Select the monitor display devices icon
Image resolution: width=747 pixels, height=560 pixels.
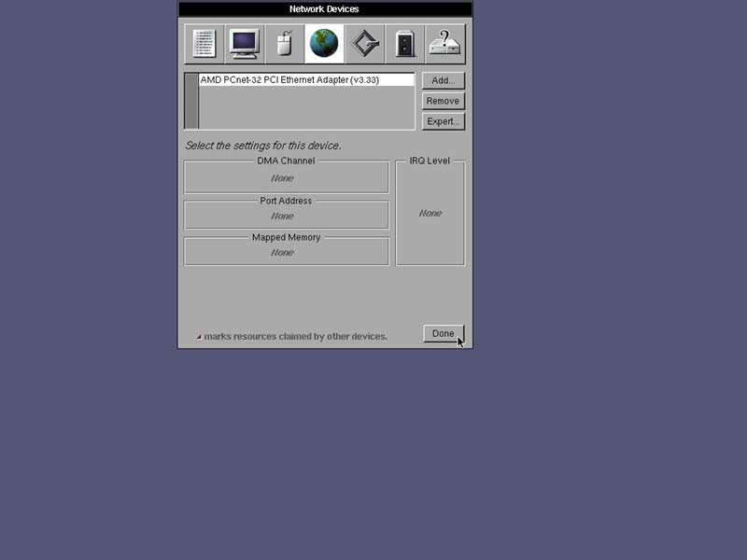pos(245,44)
